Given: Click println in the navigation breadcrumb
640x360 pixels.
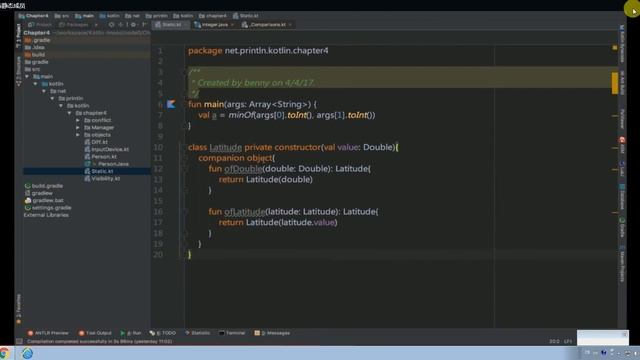Looking at the screenshot, I should pos(157,16).
